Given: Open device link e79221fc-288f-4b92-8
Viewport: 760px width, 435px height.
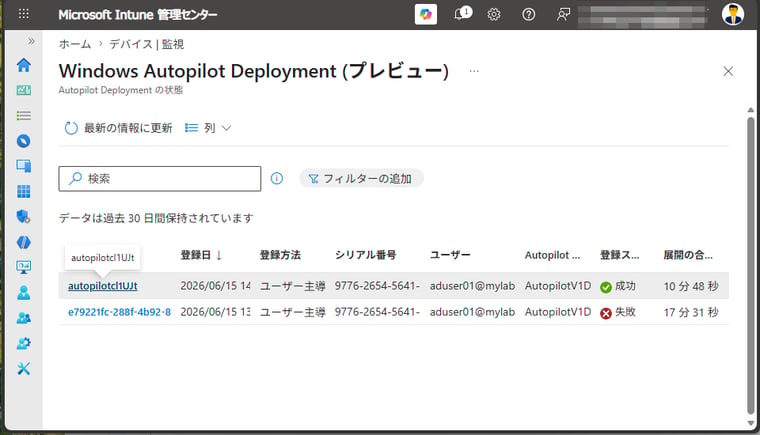Looking at the screenshot, I should point(119,312).
